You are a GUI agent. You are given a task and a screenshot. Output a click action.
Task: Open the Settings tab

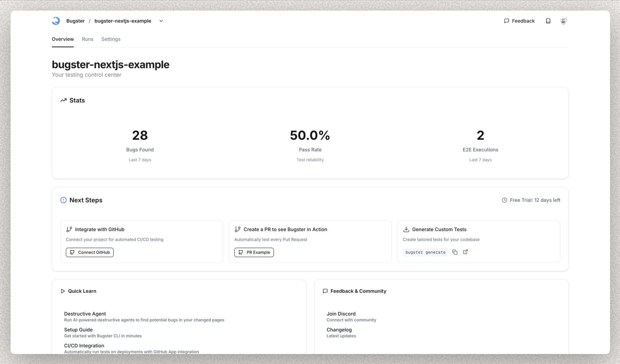pos(111,39)
